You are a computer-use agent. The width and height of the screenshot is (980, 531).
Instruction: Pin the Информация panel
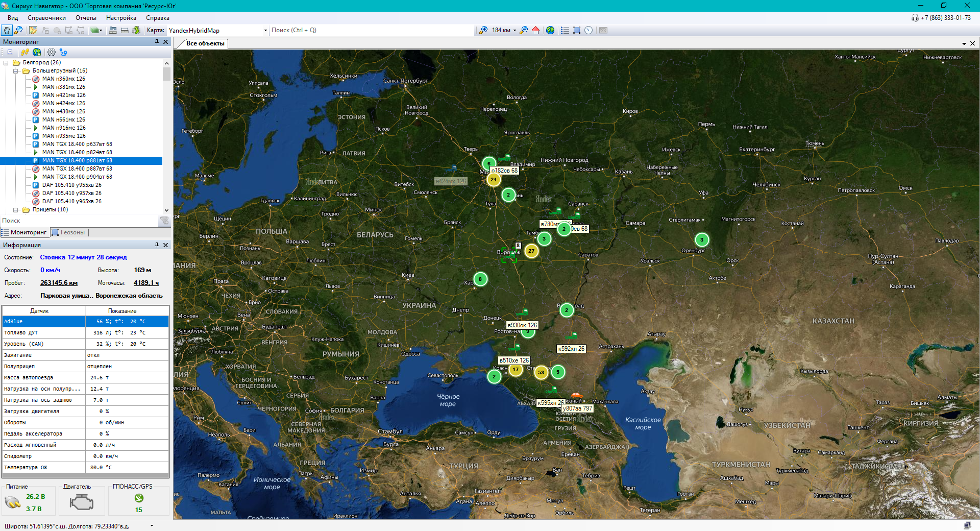[x=157, y=245]
